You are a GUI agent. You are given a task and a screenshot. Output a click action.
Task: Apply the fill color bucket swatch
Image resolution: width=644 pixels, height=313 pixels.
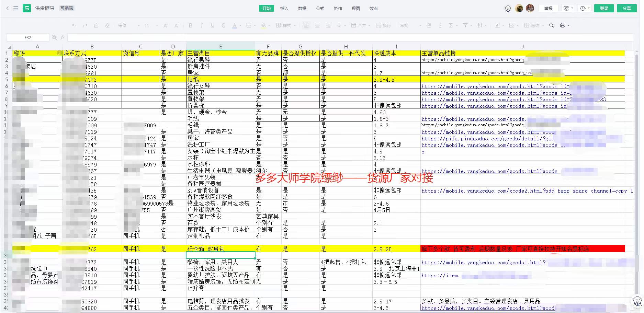click(x=263, y=25)
